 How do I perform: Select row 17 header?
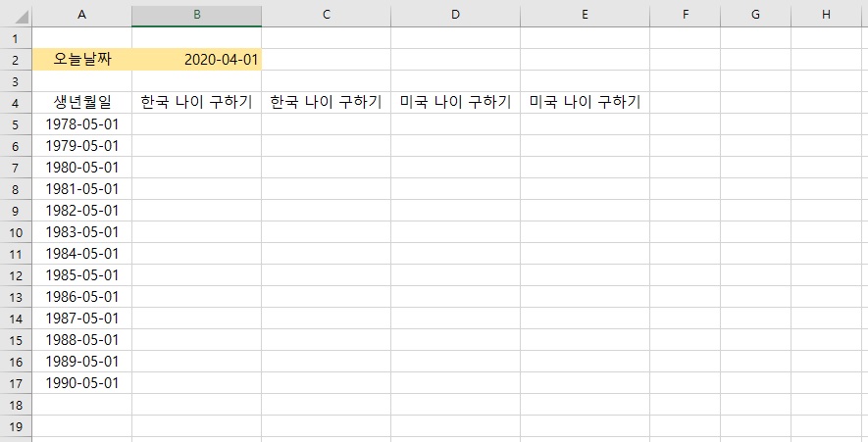pos(16,383)
